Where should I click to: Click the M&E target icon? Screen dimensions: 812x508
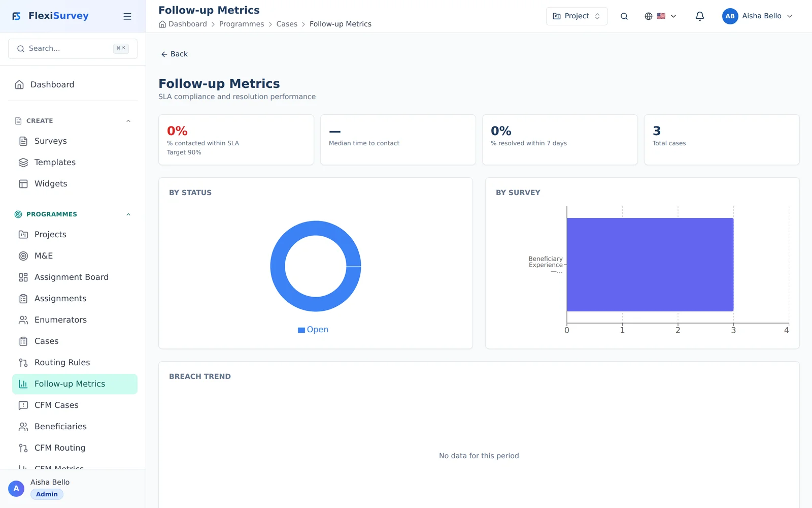(23, 256)
